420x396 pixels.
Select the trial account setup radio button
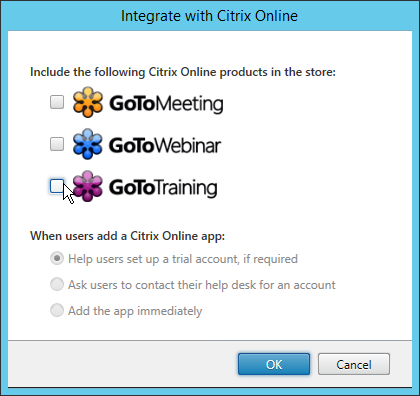click(57, 259)
